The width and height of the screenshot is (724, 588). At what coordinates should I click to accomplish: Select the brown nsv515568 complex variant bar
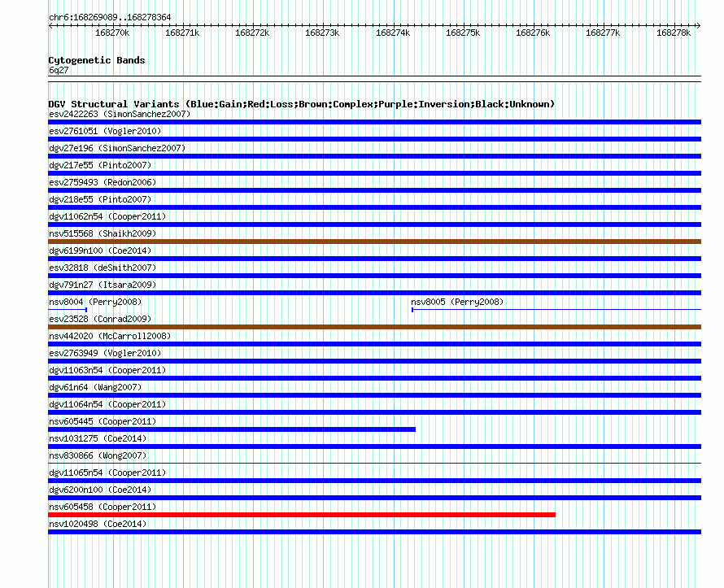click(x=374, y=242)
